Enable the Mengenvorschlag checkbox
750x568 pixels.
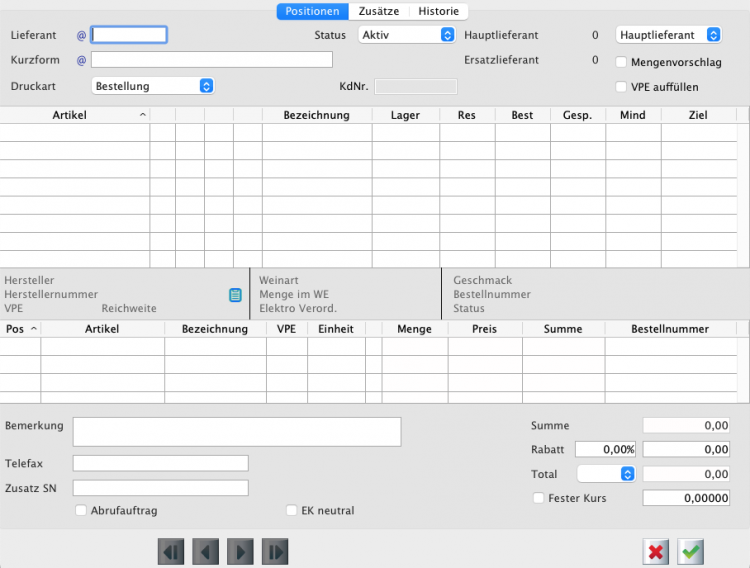[x=622, y=62]
